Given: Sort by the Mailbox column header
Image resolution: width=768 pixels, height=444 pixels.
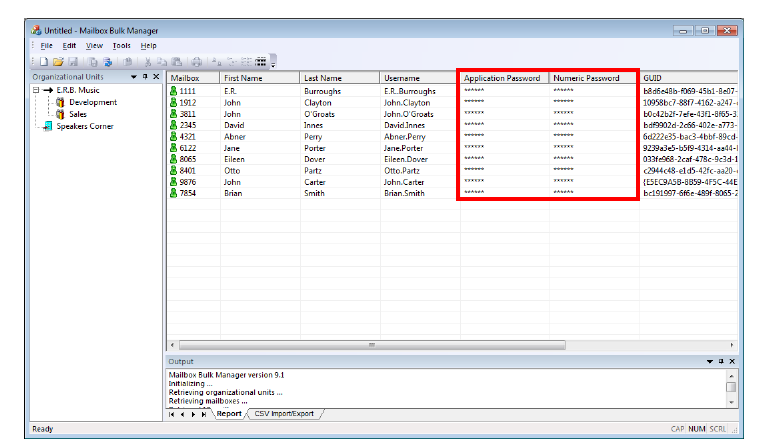Looking at the screenshot, I should [193, 78].
